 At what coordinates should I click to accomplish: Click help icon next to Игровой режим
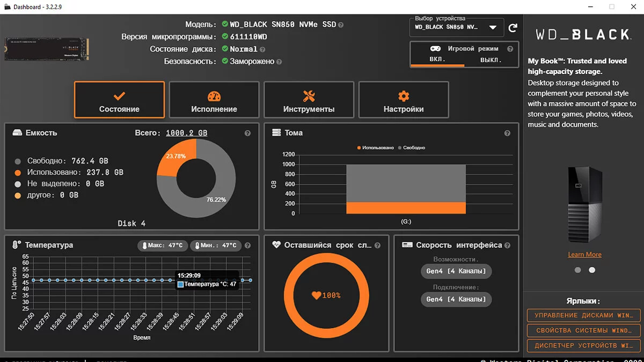pos(509,49)
